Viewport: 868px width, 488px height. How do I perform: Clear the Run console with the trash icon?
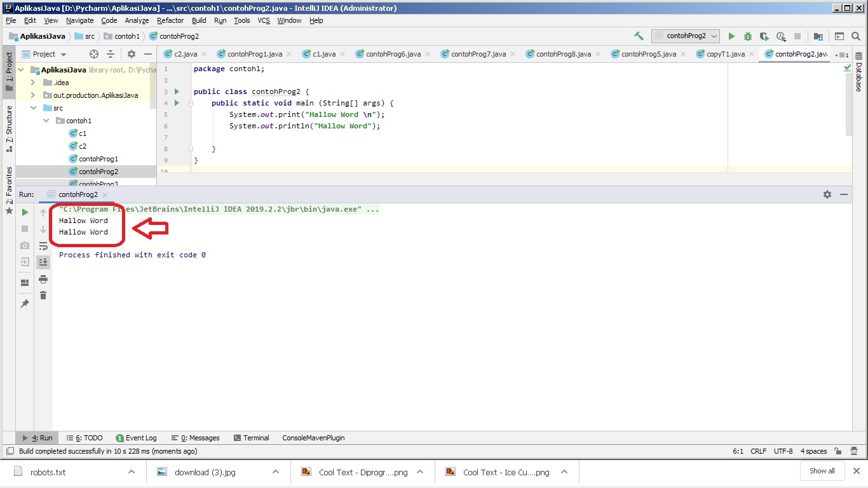[43, 295]
